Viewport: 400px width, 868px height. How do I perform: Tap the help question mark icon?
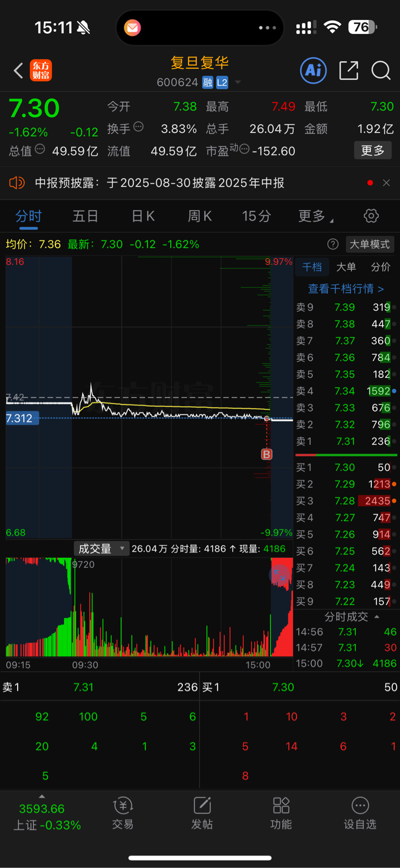333,244
